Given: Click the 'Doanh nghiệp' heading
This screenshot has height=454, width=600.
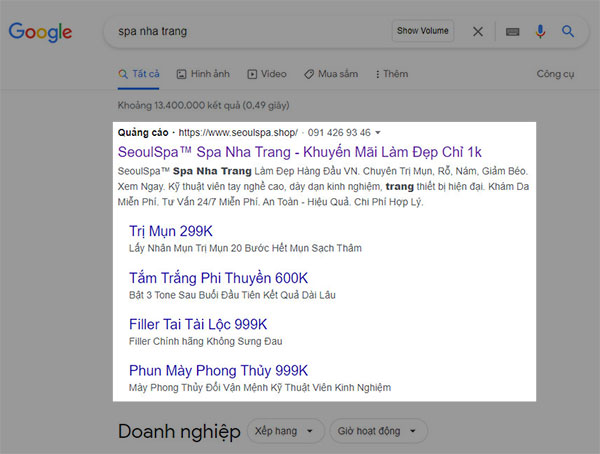Looking at the screenshot, I should coord(179,431).
